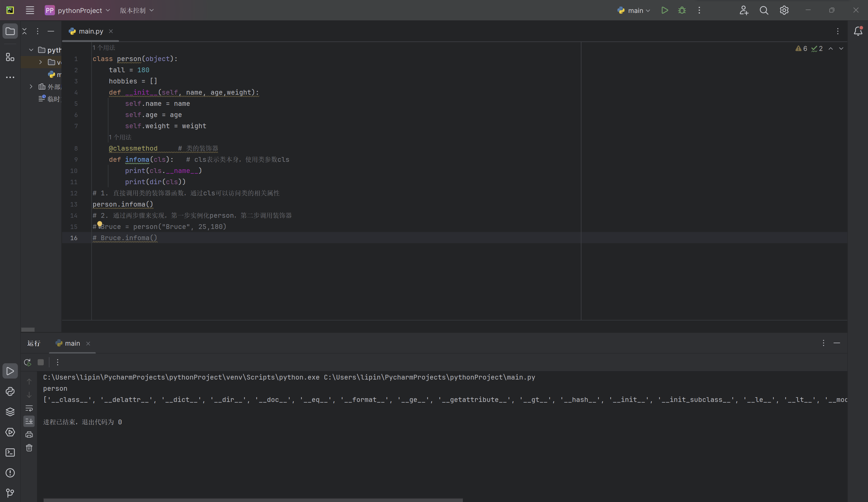868x502 pixels.
Task: Click console horizontal scrollbar
Action: point(253,500)
